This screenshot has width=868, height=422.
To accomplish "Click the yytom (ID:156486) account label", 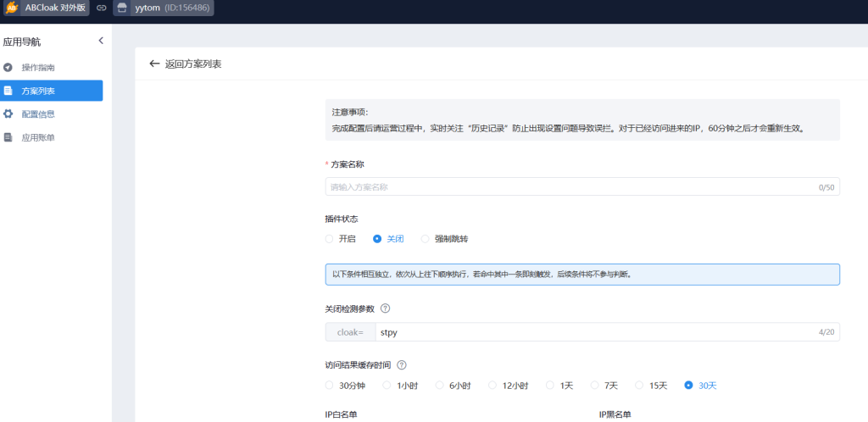I will [x=172, y=8].
